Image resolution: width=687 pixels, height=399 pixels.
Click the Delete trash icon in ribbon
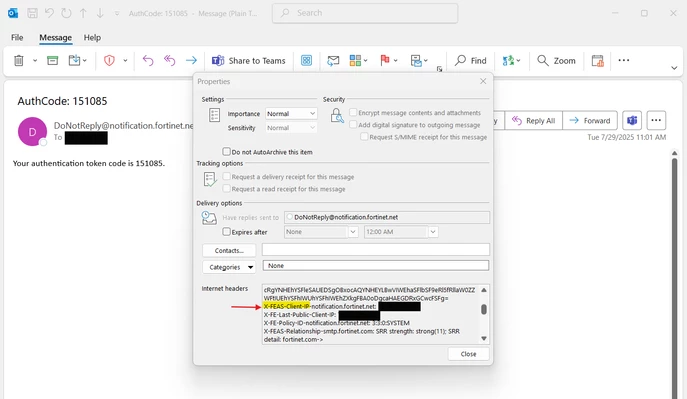click(18, 60)
